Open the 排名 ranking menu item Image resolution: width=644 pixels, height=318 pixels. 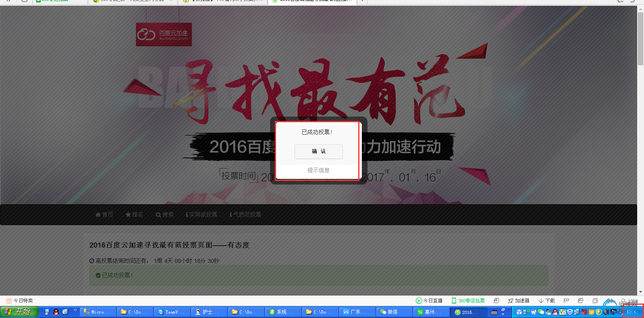click(134, 215)
